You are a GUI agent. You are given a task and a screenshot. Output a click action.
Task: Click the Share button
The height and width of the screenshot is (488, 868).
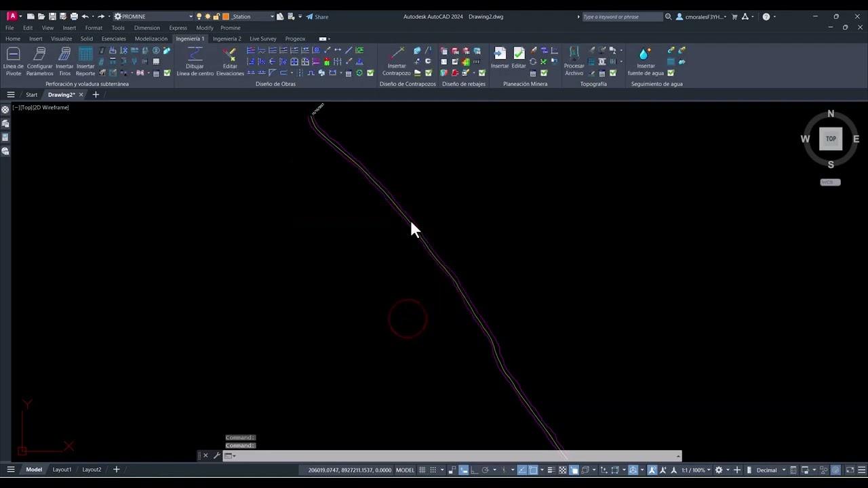pyautogui.click(x=317, y=16)
